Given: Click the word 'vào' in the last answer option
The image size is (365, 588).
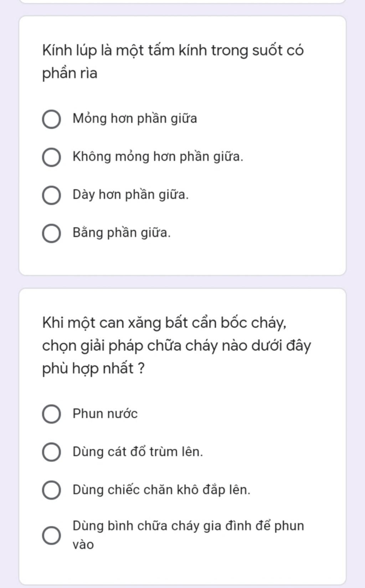Looking at the screenshot, I should tap(83, 545).
